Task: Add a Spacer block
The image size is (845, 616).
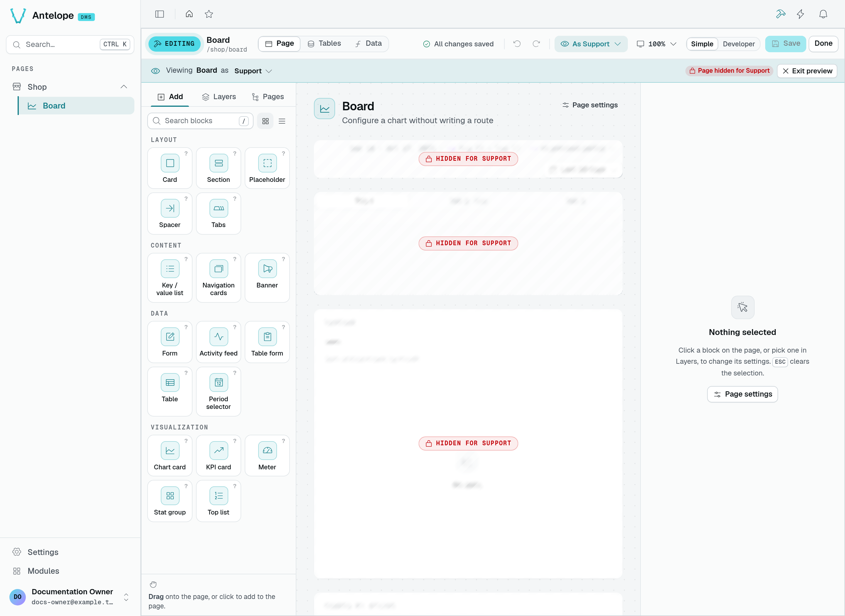Action: pyautogui.click(x=170, y=213)
